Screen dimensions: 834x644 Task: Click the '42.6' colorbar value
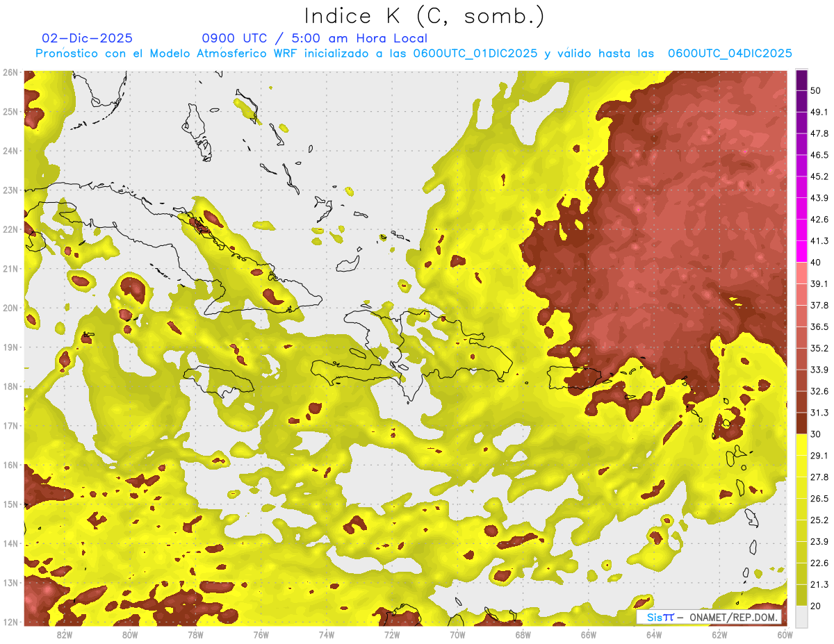click(819, 220)
